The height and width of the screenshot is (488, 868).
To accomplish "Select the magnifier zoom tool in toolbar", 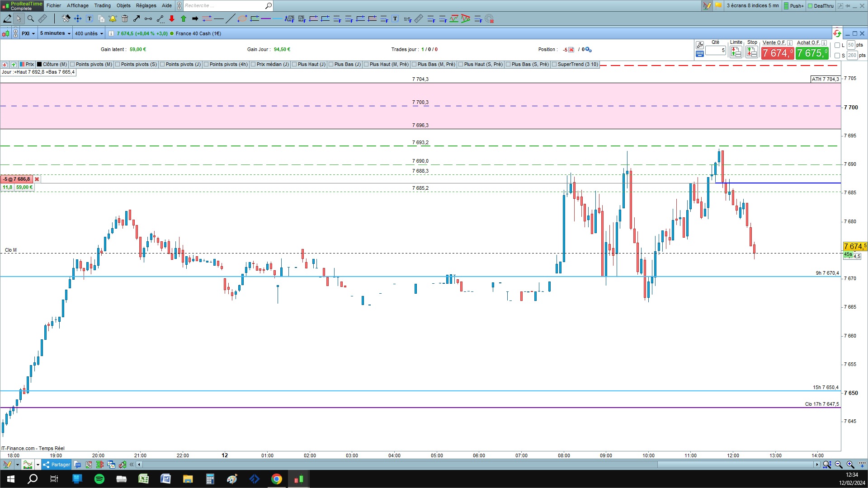I will tap(31, 19).
